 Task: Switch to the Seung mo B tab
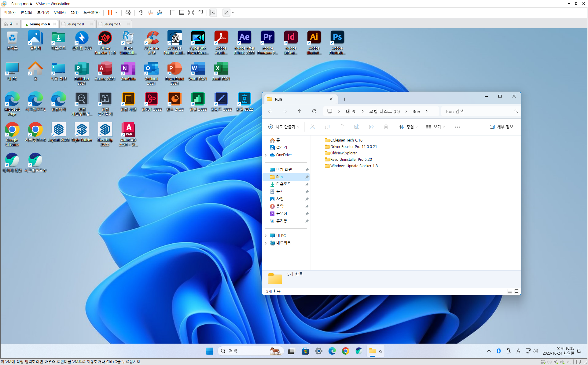coord(75,24)
